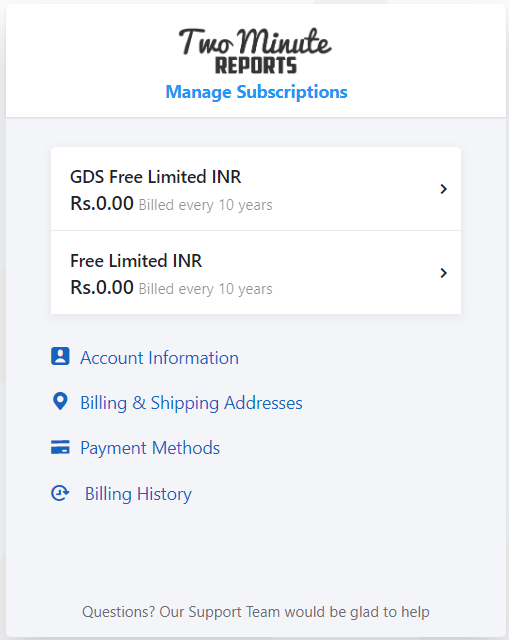
Task: View Billing History
Action: click(138, 494)
